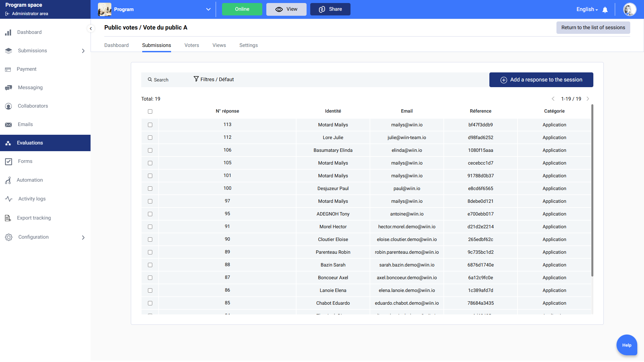The height and width of the screenshot is (362, 644).
Task: Expand the Configuration sidebar submenu
Action: click(x=83, y=237)
